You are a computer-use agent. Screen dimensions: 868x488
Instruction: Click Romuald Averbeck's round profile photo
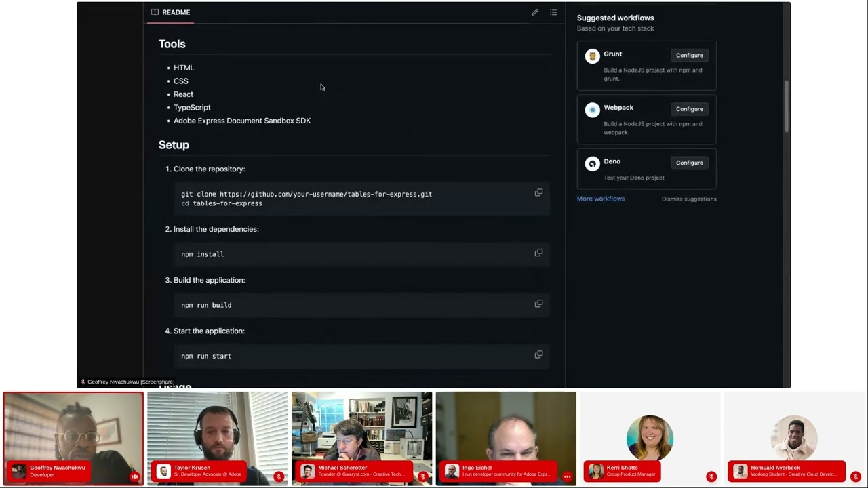(x=794, y=438)
